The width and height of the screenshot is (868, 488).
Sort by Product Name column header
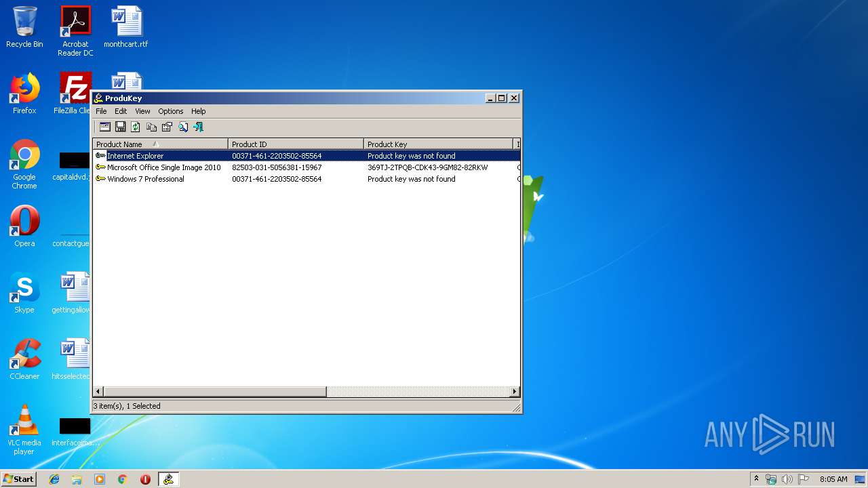[x=161, y=144]
